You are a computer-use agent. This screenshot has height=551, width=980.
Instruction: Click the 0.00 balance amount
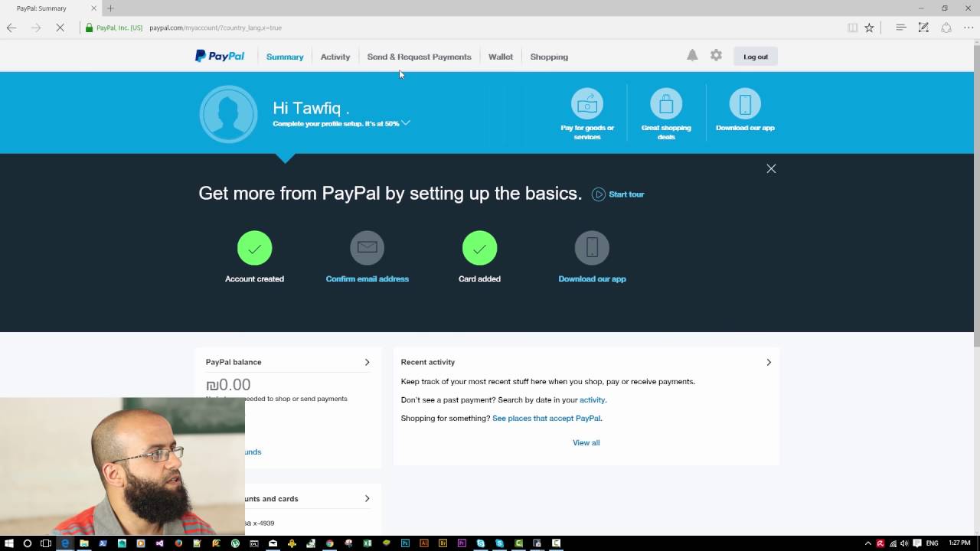coord(228,384)
